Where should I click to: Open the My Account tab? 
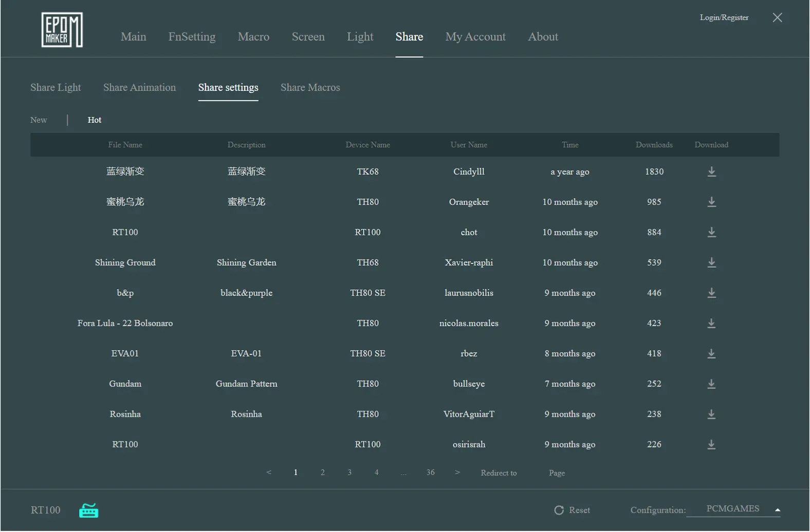pos(475,36)
